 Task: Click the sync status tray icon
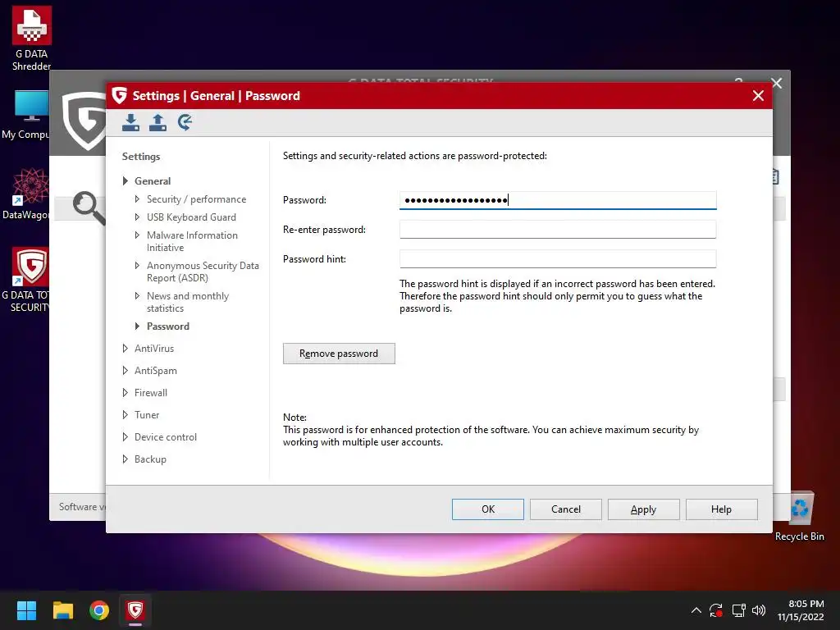(716, 610)
